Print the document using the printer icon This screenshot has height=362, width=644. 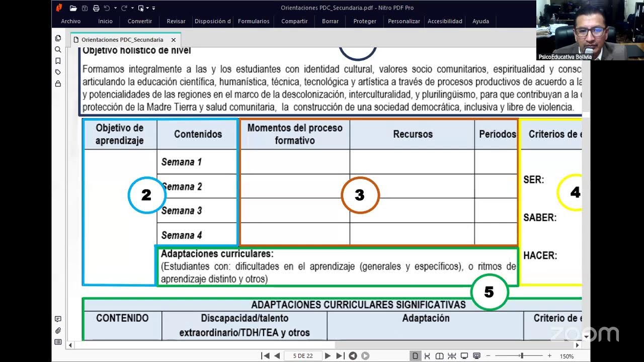click(96, 8)
